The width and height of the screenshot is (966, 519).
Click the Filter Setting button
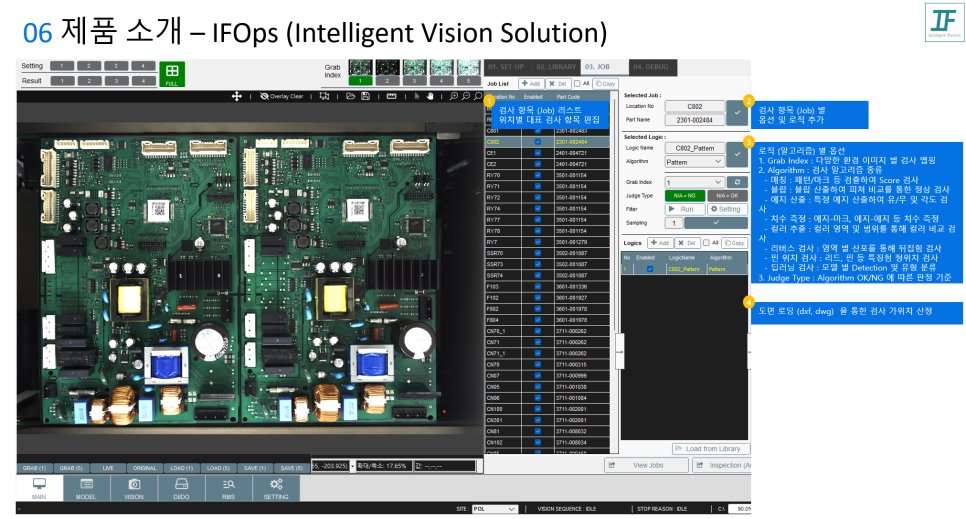pyautogui.click(x=727, y=209)
